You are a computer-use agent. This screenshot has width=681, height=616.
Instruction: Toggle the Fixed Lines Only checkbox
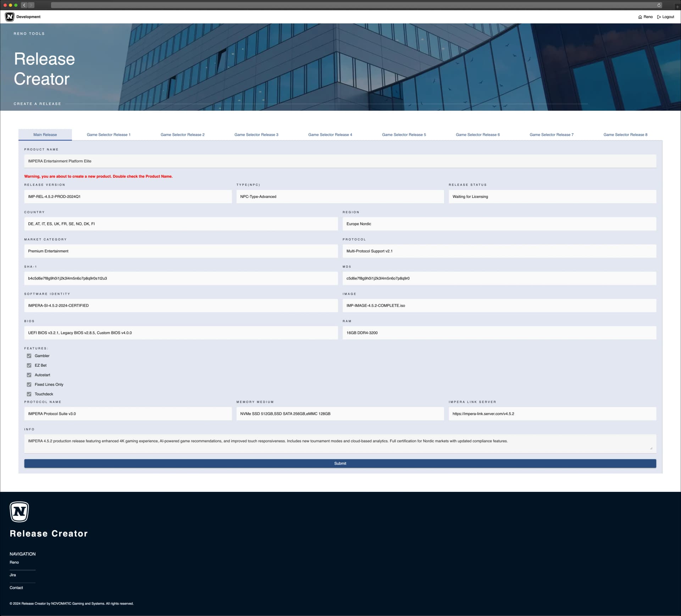point(29,384)
